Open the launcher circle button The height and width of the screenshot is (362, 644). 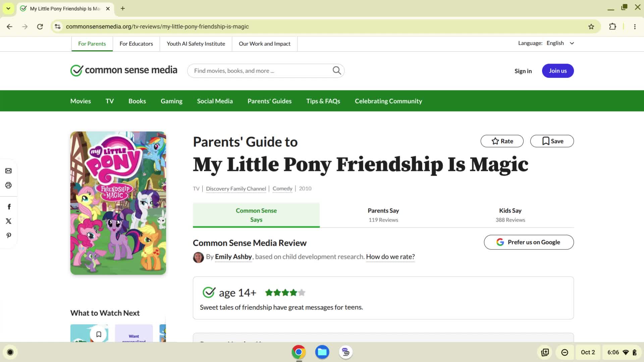coord(10,352)
